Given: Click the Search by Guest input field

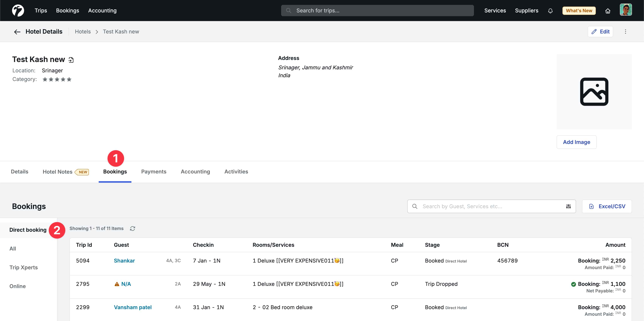Looking at the screenshot, I should (488, 206).
